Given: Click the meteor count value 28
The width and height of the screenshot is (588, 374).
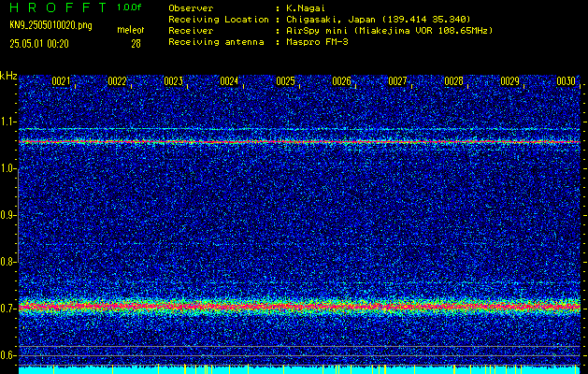Looking at the screenshot, I should pos(136,44).
